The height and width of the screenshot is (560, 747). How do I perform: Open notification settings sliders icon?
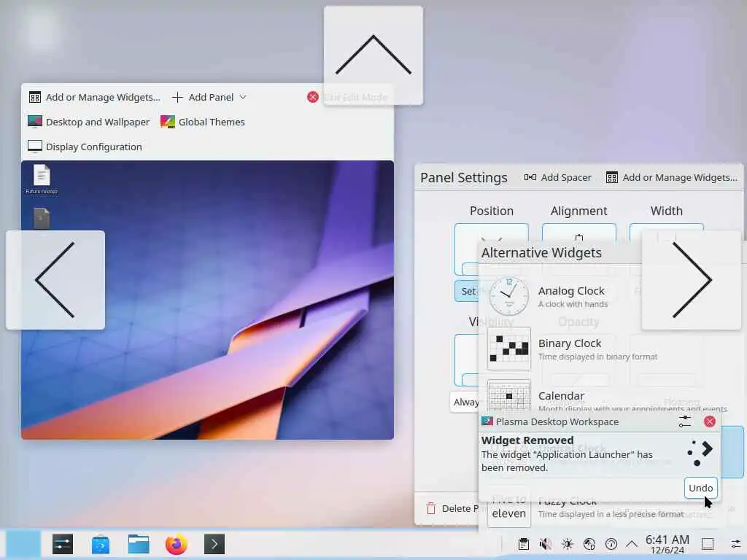coord(684,422)
